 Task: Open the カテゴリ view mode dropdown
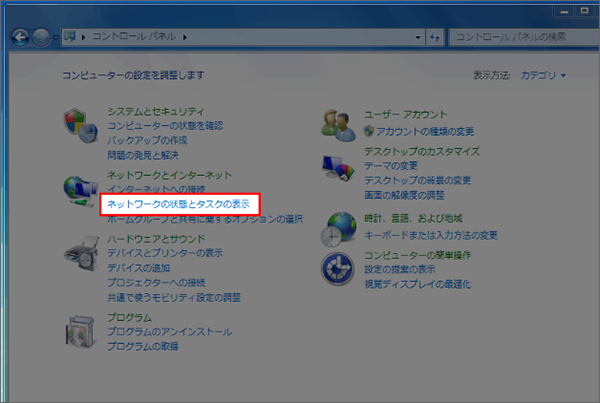tap(543, 75)
